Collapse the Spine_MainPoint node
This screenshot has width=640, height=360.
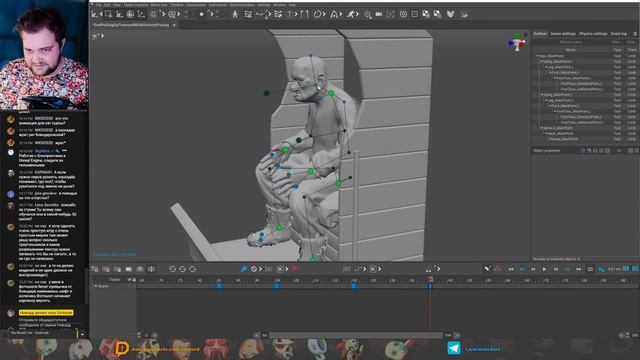coord(542,128)
